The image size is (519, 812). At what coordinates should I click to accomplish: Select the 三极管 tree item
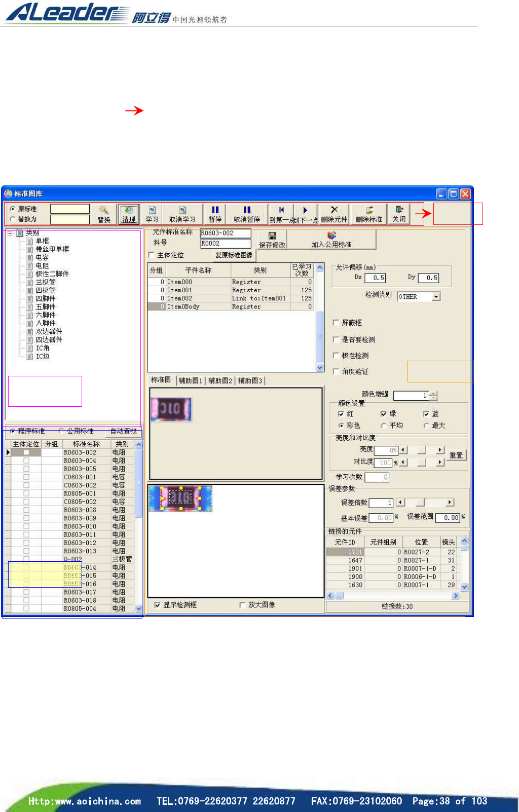46,282
